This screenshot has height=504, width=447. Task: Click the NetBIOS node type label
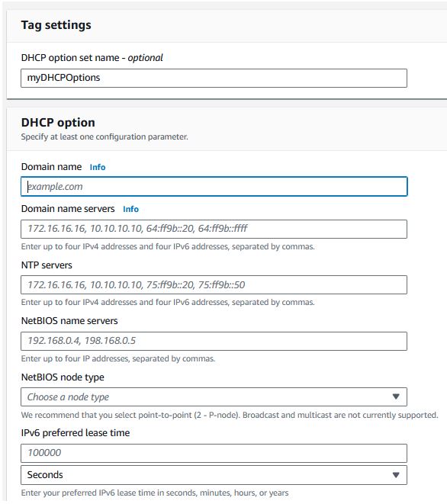[63, 377]
